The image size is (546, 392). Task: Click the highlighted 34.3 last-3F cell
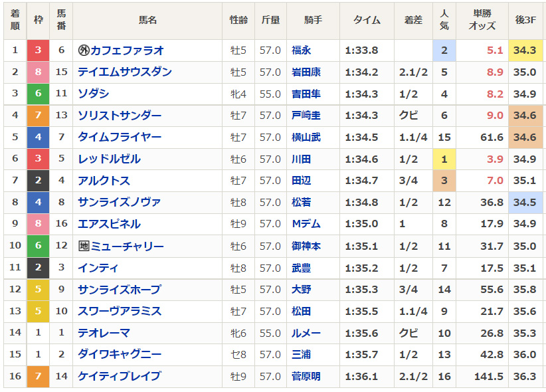[x=526, y=50]
